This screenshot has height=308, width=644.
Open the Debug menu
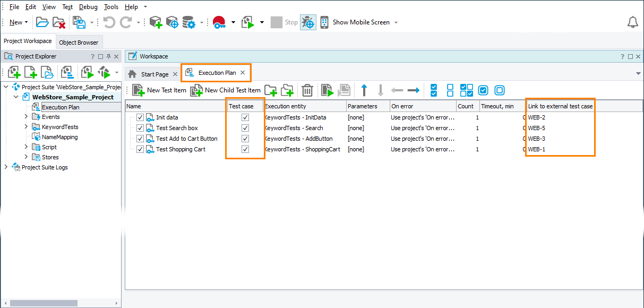point(88,7)
